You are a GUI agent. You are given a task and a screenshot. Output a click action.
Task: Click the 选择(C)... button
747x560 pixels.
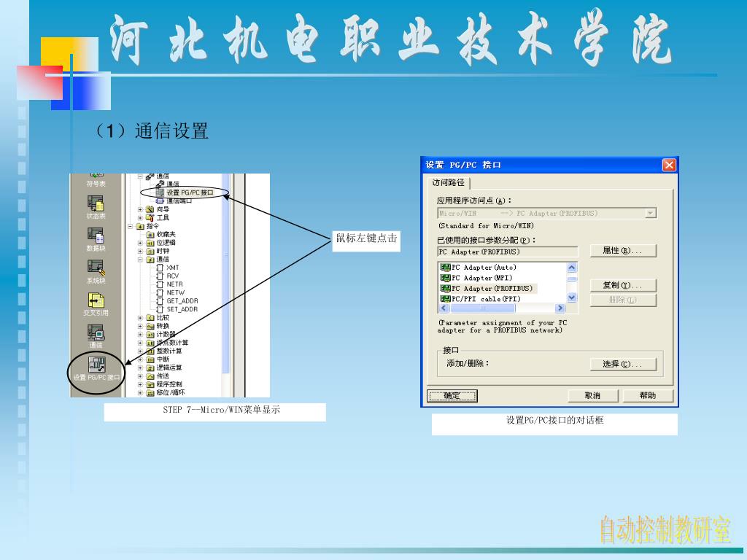[x=623, y=364]
